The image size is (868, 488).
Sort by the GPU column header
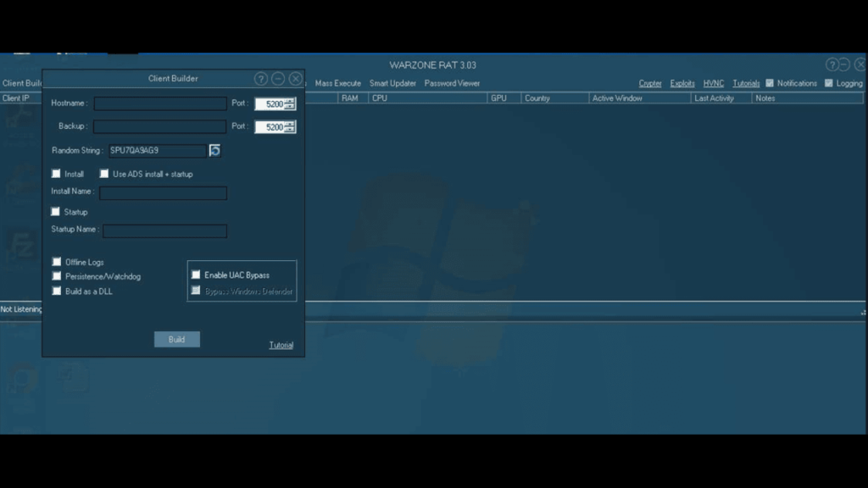tap(504, 98)
